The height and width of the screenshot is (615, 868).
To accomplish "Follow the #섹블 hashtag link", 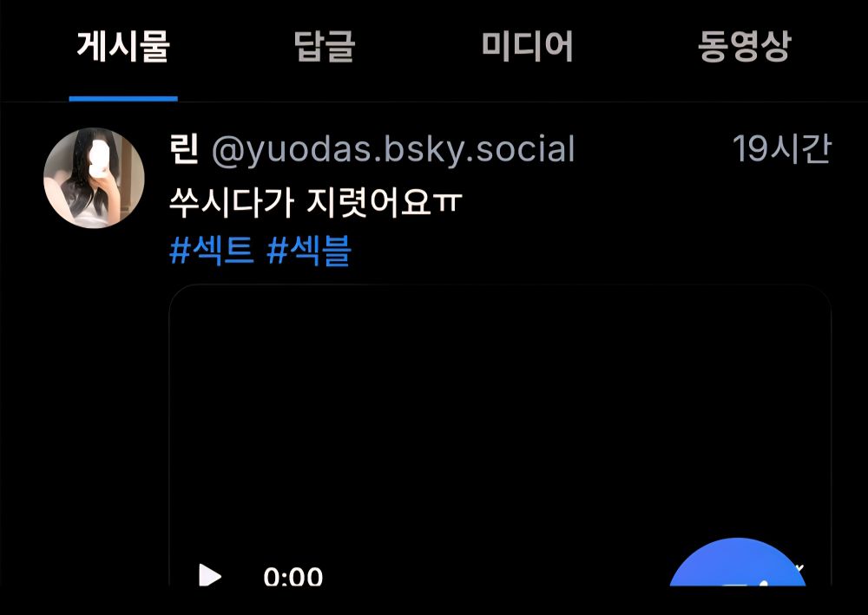I will [309, 251].
